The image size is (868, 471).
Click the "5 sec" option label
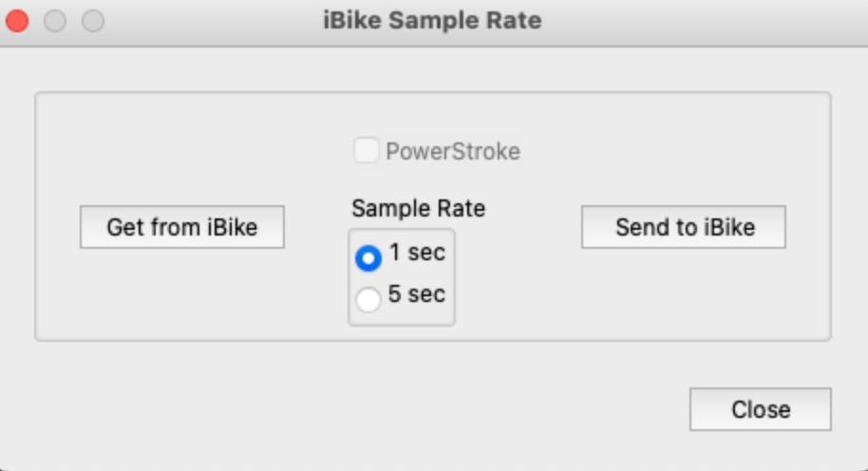pos(417,294)
